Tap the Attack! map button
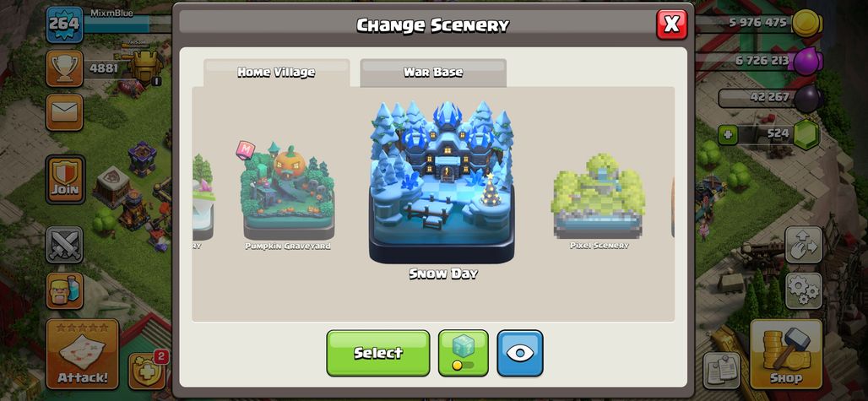 pyautogui.click(x=83, y=354)
